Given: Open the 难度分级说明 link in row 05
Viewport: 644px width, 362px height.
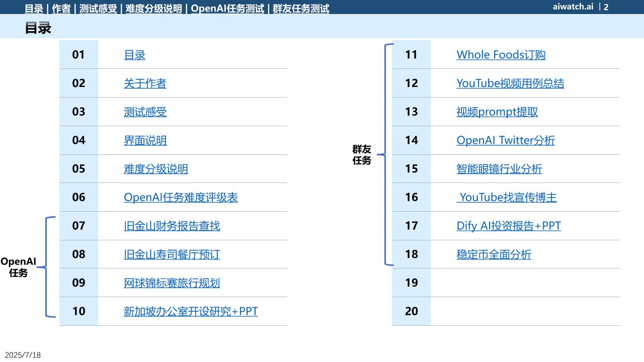Looking at the screenshot, I should (155, 169).
